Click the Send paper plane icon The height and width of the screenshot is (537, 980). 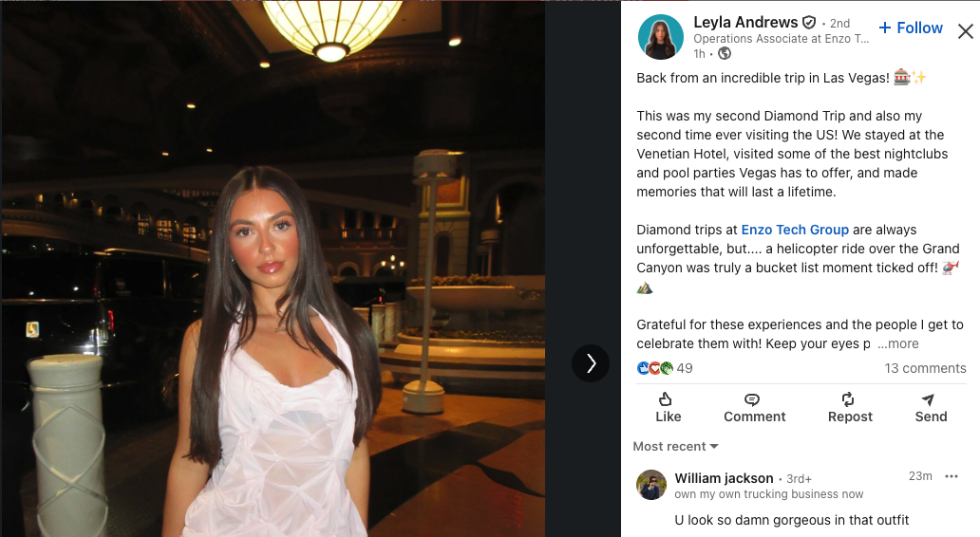928,399
